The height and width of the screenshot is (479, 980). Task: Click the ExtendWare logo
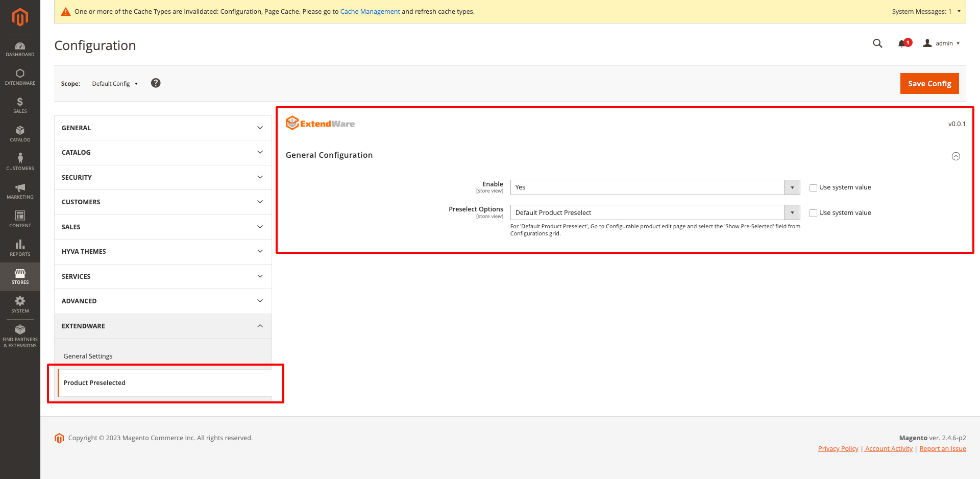(320, 123)
